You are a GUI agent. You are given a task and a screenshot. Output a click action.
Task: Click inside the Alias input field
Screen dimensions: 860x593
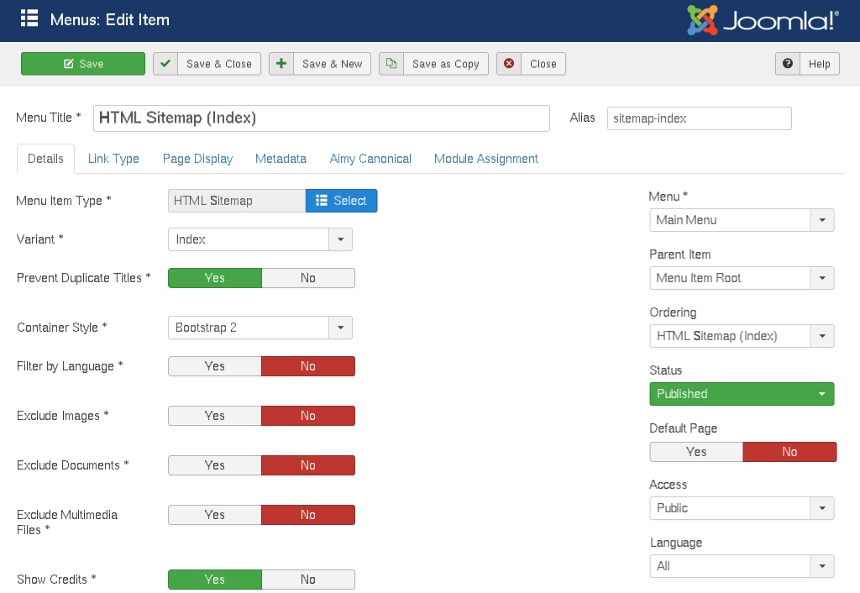(x=698, y=118)
